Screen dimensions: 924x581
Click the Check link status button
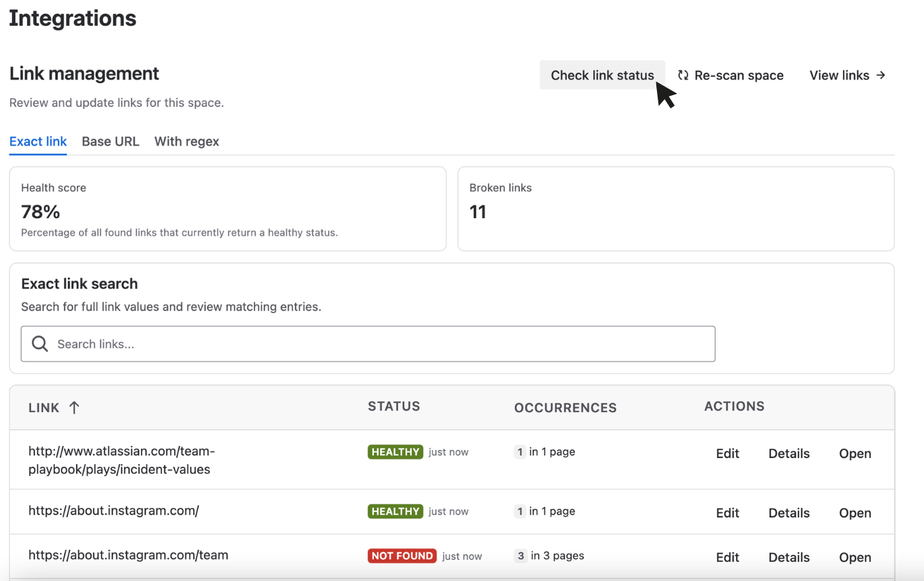[602, 75]
